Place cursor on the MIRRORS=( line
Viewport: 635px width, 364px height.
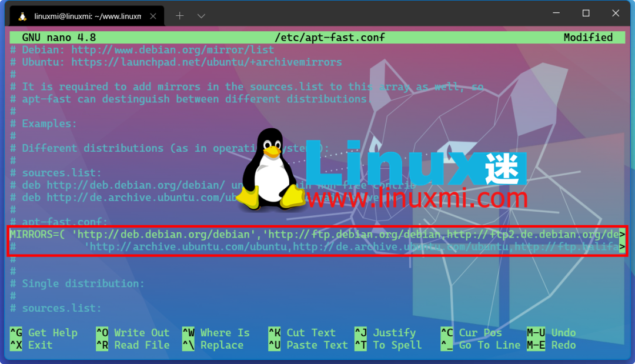coord(317,235)
